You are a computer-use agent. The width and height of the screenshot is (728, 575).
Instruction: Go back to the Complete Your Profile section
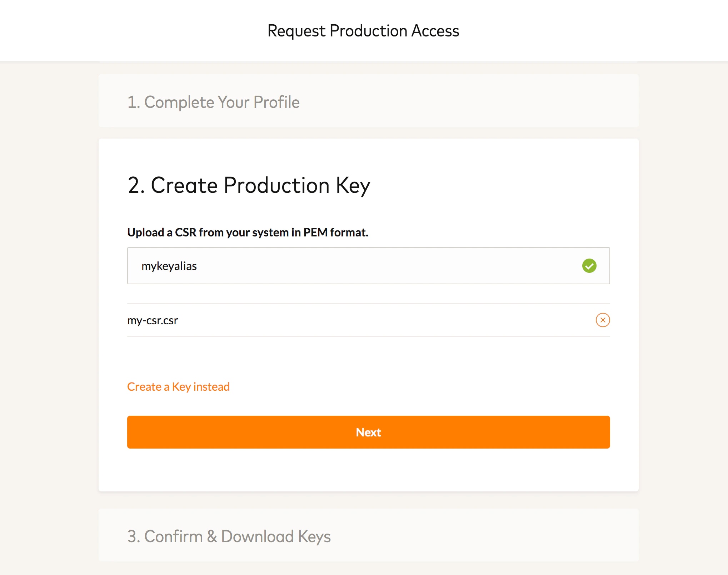coord(213,102)
